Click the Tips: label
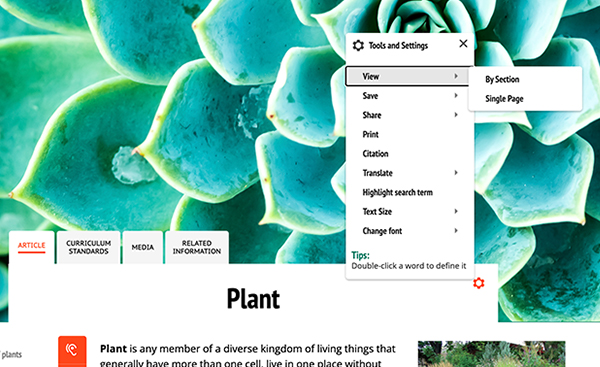 click(x=360, y=255)
